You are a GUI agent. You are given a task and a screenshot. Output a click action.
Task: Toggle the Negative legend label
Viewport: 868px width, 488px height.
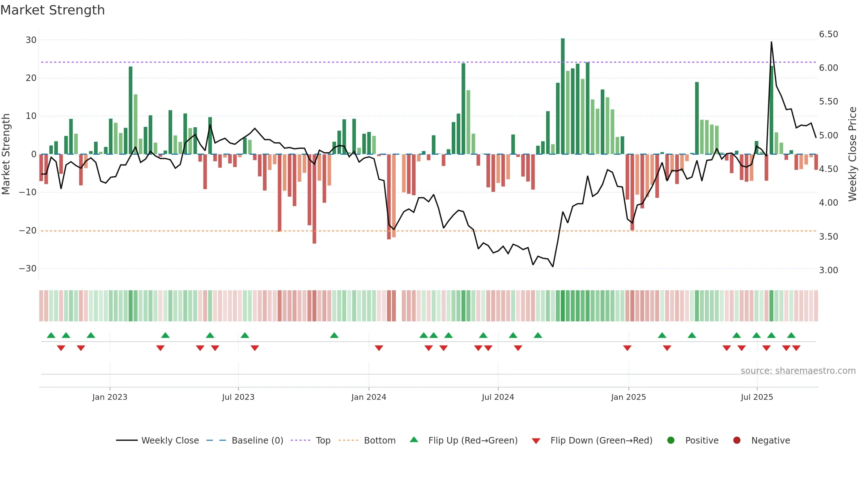tap(771, 440)
